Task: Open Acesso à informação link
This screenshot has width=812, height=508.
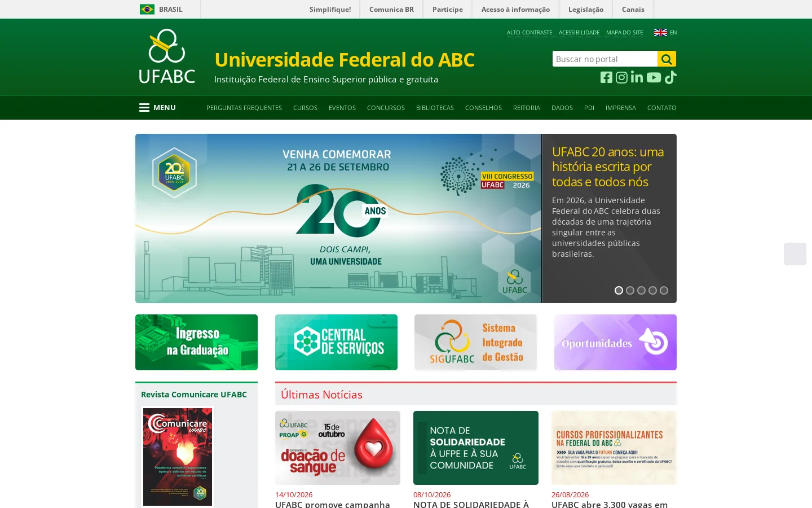Action: coord(515,9)
